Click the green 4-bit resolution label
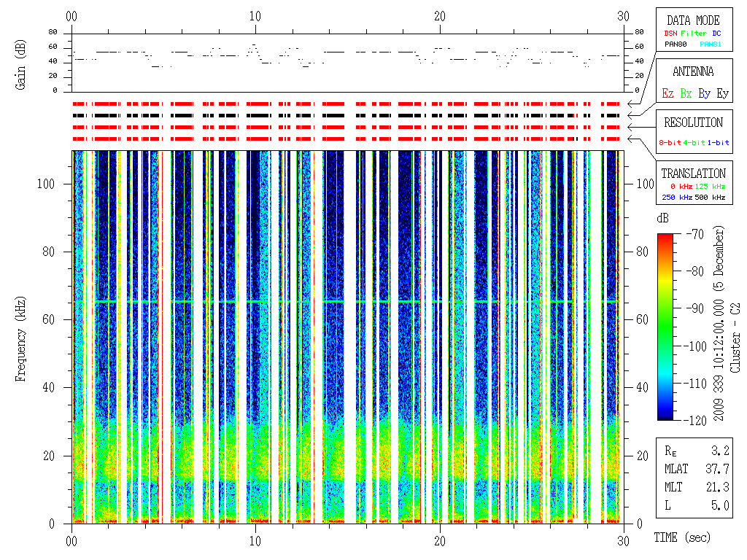Image resolution: width=747 pixels, height=560 pixels. [695, 143]
